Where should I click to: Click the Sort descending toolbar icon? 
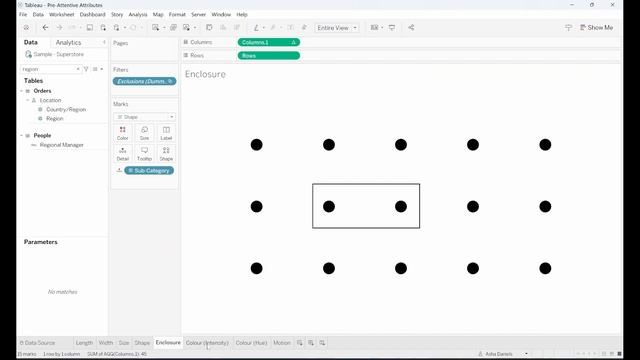[x=237, y=27]
